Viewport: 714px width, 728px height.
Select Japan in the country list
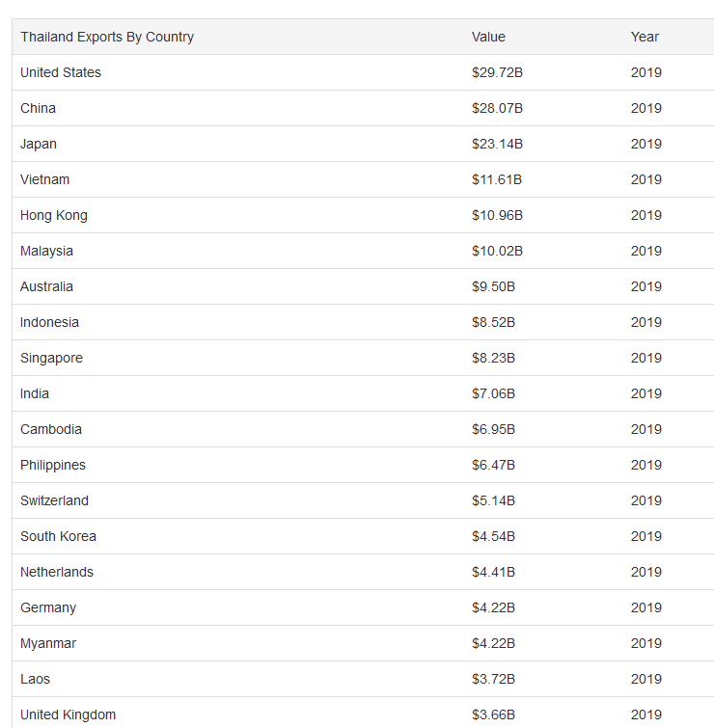(x=38, y=144)
